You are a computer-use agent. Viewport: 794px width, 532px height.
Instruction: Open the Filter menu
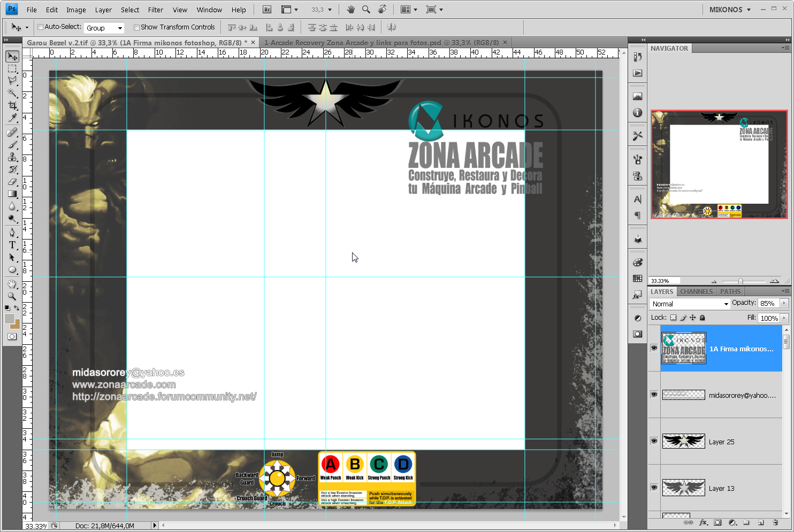coord(156,10)
